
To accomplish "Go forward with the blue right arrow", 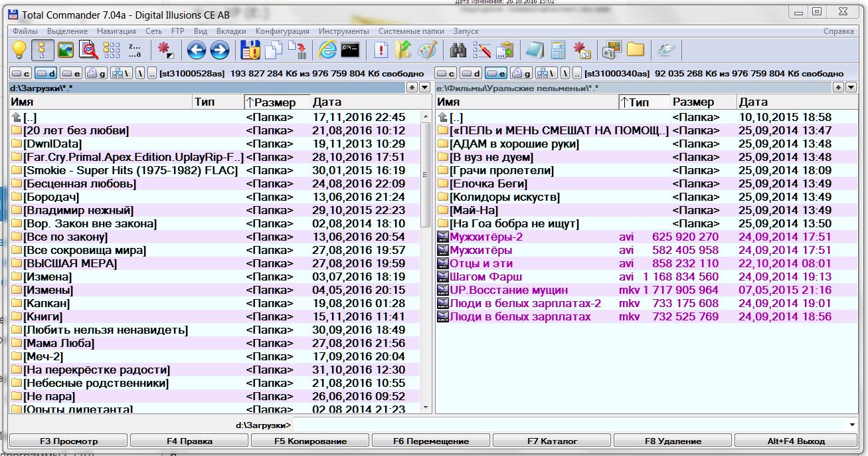I will click(x=219, y=50).
